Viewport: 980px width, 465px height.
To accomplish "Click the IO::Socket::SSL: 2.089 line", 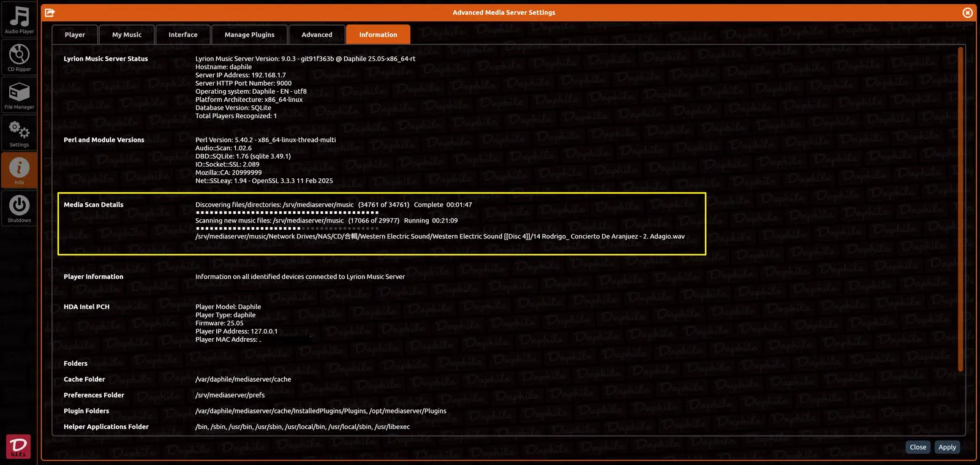I will coord(227,164).
